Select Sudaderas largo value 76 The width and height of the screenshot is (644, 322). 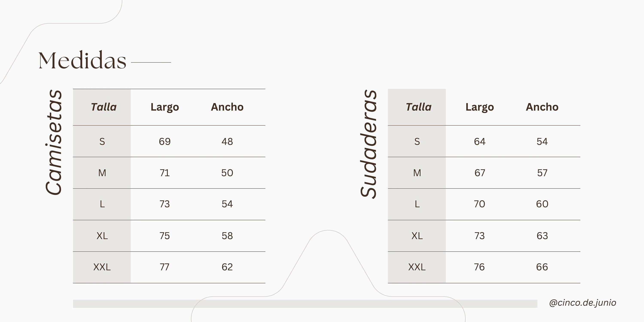pos(480,267)
